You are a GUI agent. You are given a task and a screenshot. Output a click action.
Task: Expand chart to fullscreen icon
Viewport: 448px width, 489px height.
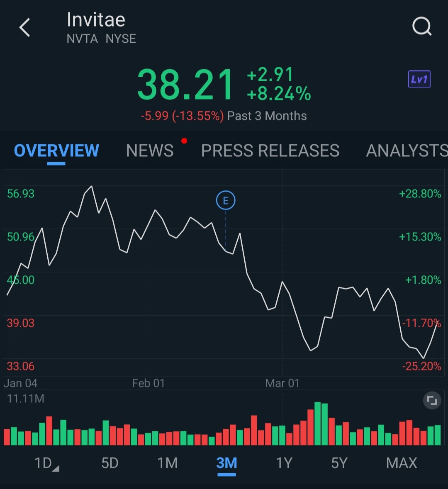[432, 400]
